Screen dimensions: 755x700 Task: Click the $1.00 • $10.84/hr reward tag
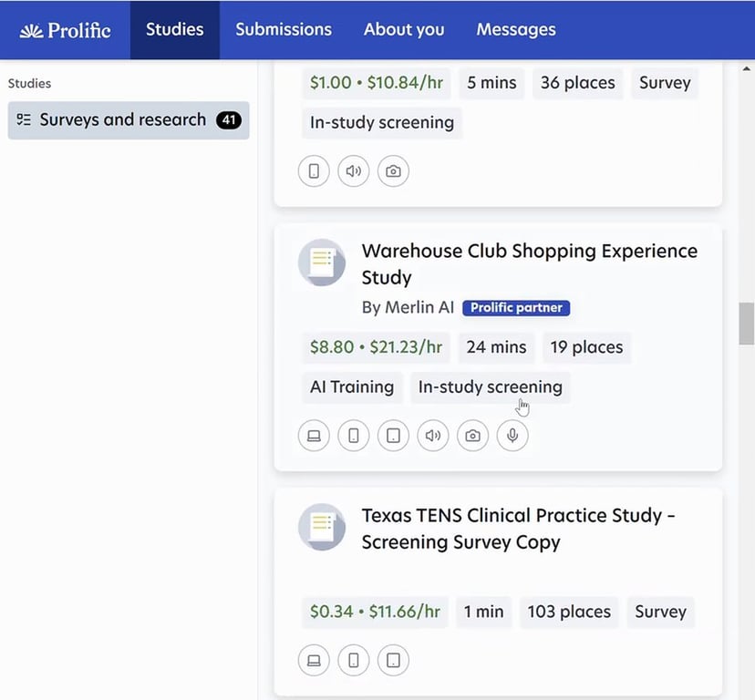(377, 83)
